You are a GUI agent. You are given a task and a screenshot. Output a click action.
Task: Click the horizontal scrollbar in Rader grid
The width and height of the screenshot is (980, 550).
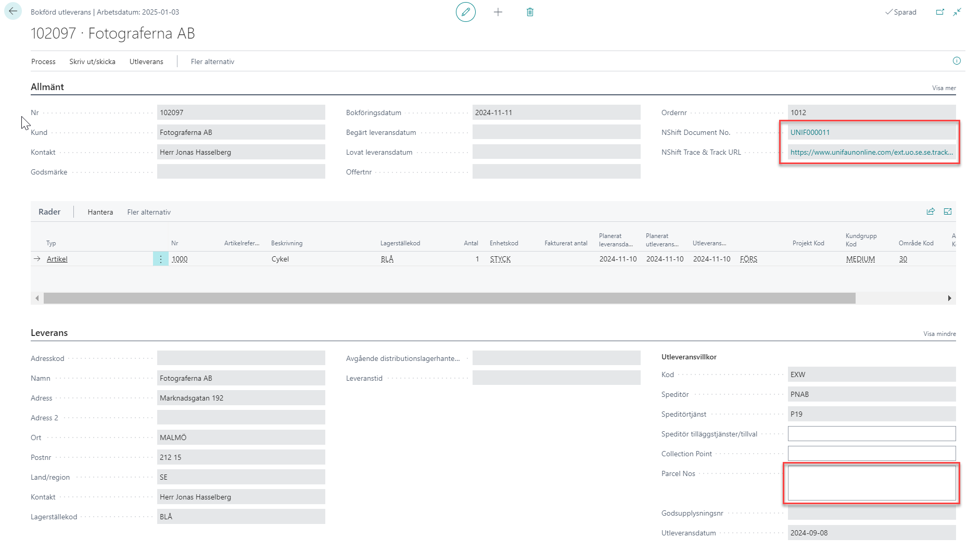click(x=449, y=298)
